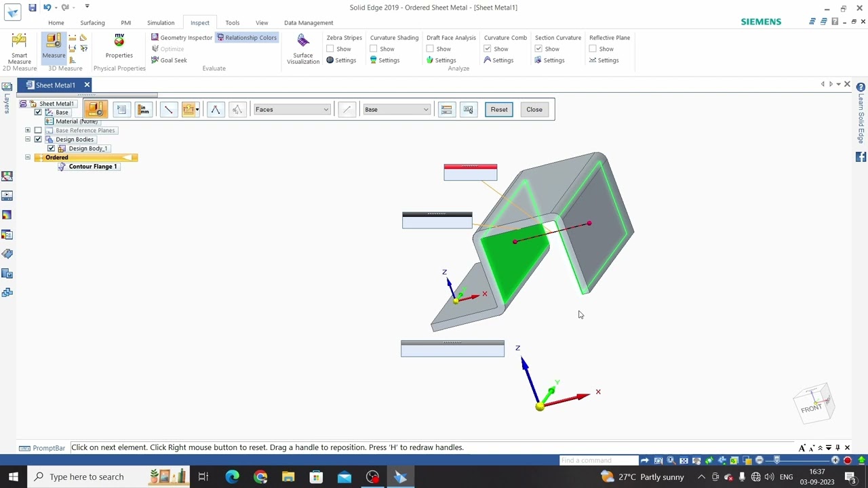Enable Reflective Plane Show checkbox

(x=593, y=49)
